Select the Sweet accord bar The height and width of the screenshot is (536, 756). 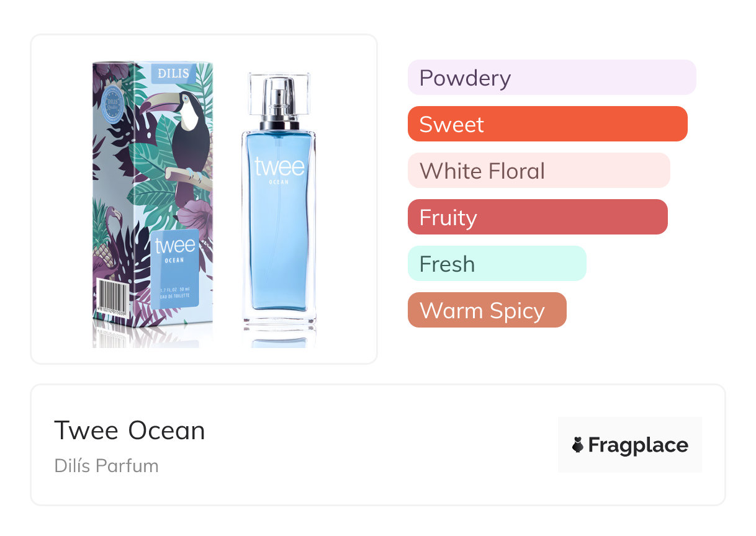547,124
